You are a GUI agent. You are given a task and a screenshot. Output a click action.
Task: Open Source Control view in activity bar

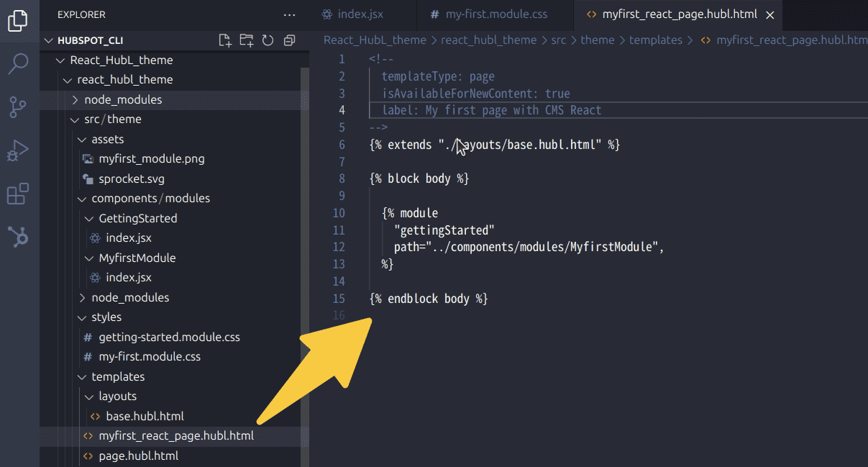(x=19, y=107)
